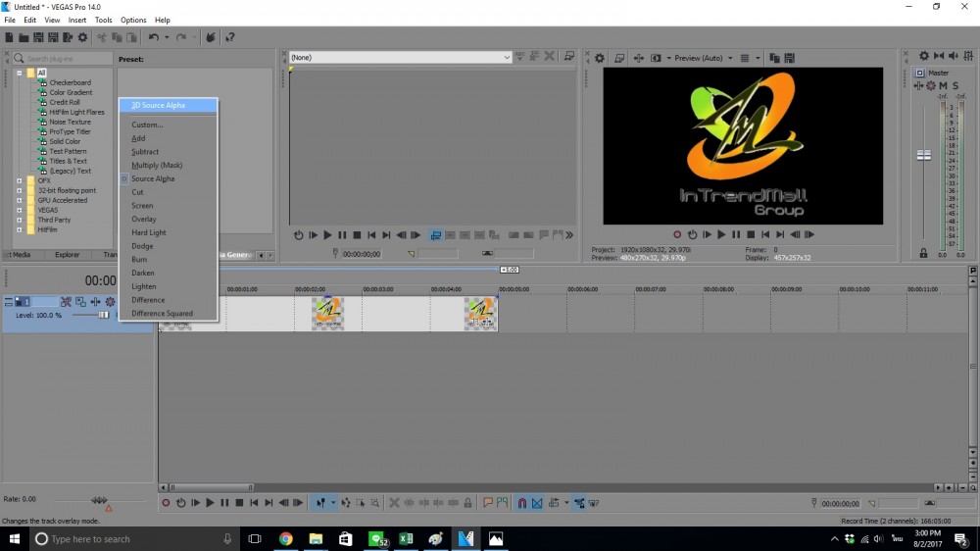980x551 pixels.
Task: Toggle Master faders lock icon
Action: (x=923, y=253)
